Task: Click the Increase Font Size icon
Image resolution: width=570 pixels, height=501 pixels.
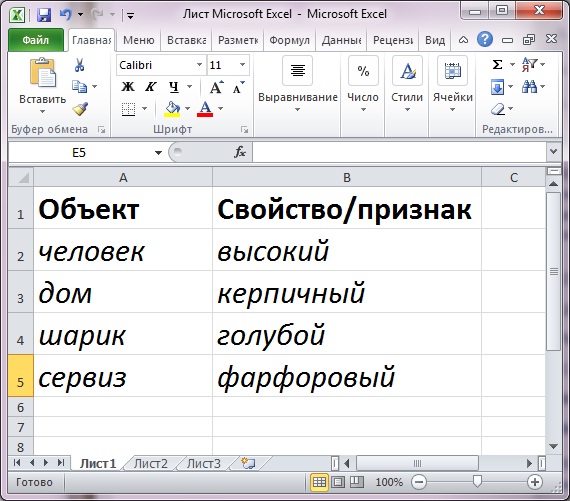Action: click(217, 87)
